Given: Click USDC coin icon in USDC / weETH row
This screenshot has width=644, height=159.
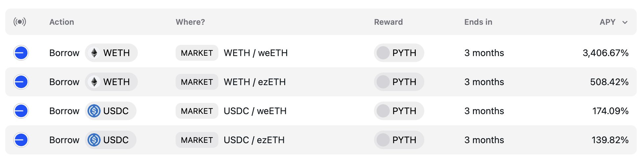Looking at the screenshot, I should 94,111.
